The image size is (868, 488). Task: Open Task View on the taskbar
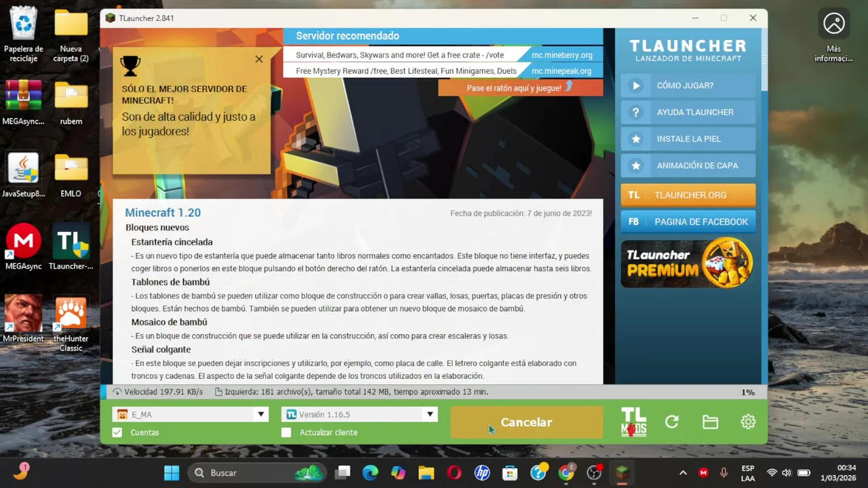(342, 473)
